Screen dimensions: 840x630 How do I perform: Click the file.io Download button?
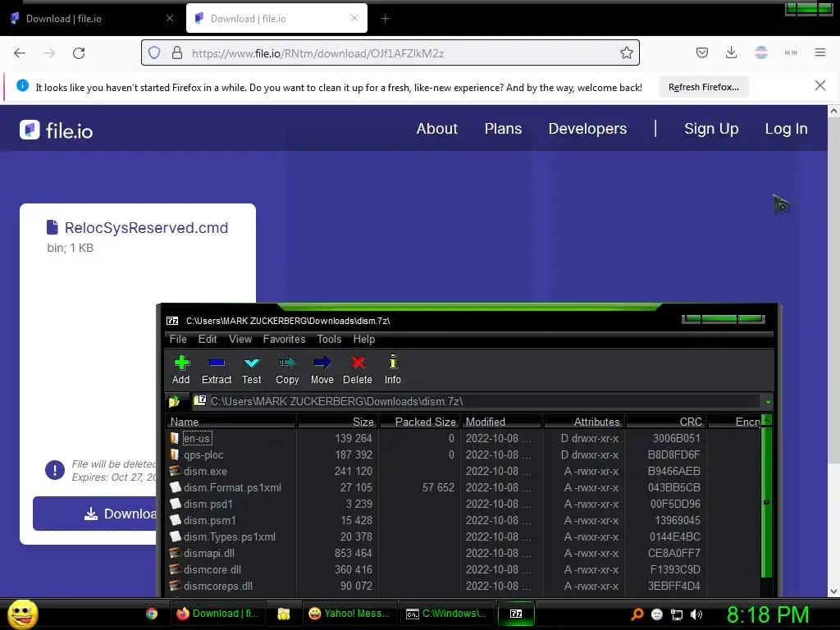coord(95,514)
